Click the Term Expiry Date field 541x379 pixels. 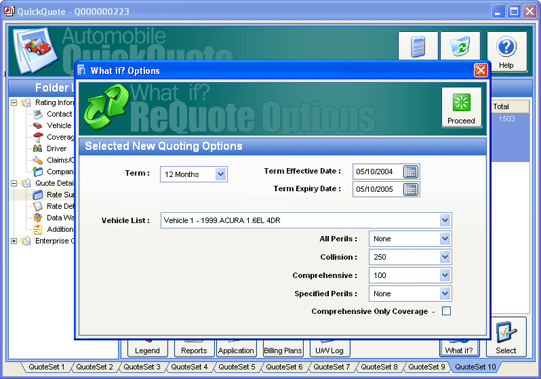(x=378, y=189)
